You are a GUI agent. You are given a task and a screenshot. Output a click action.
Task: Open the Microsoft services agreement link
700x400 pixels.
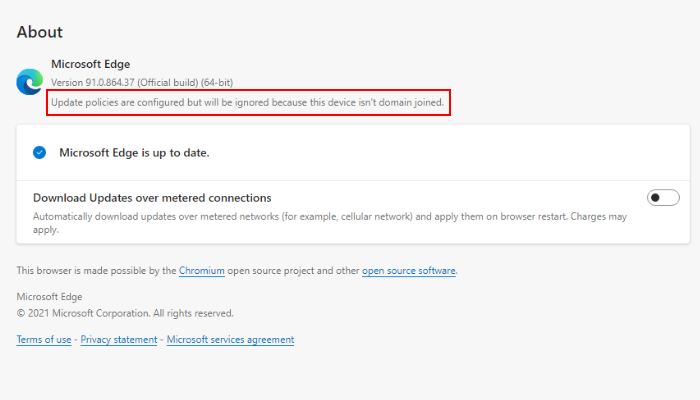pyautogui.click(x=230, y=340)
